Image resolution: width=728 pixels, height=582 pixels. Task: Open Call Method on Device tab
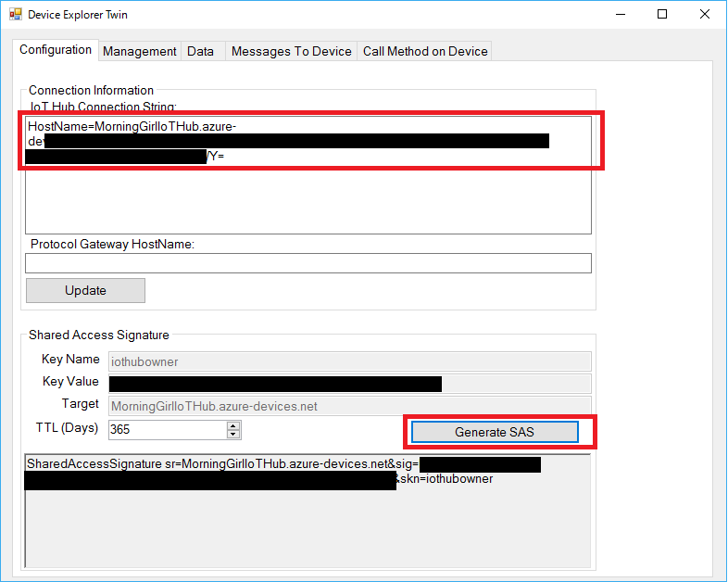tap(425, 51)
